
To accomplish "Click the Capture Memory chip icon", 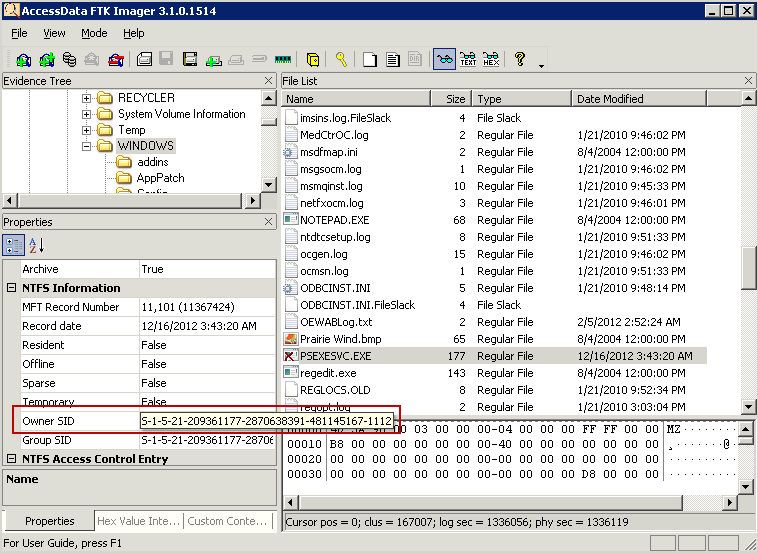I will click(283, 59).
